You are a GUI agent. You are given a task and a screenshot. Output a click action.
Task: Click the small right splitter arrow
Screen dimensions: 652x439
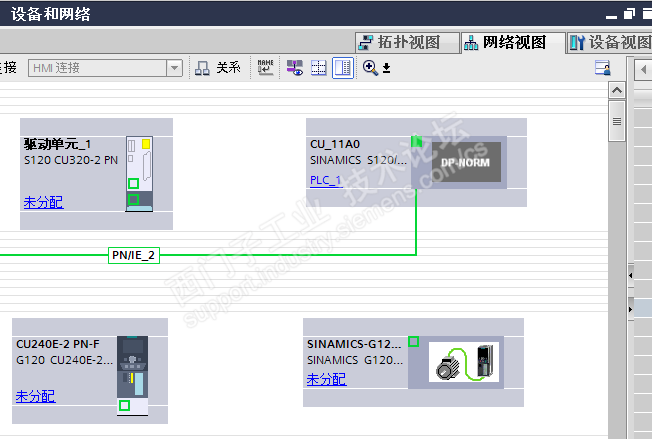[x=631, y=309]
